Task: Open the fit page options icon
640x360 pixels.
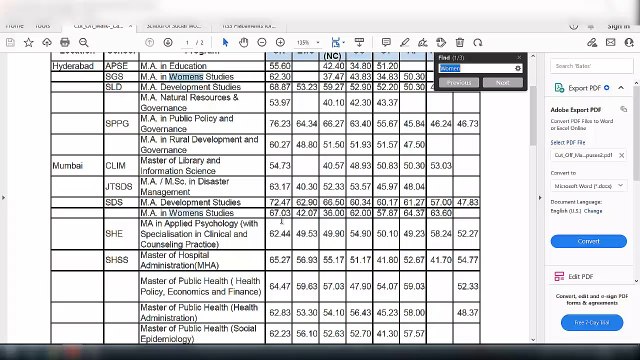Action: tap(337, 42)
